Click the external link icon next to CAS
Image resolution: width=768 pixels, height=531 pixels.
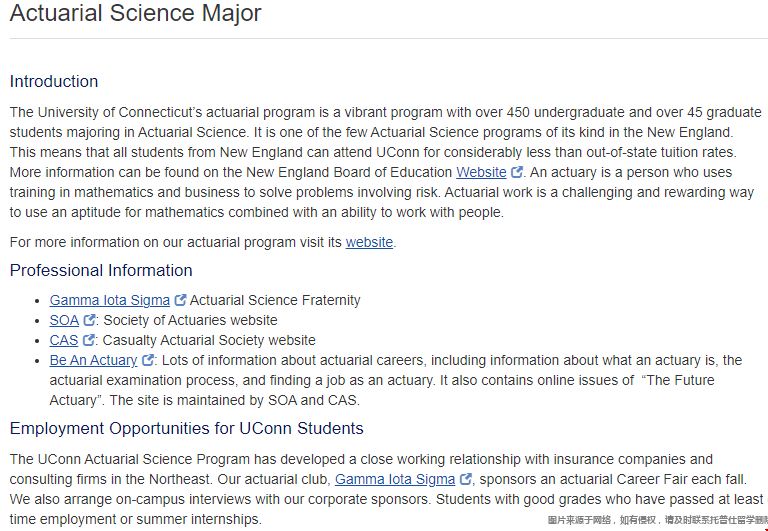pos(88,340)
